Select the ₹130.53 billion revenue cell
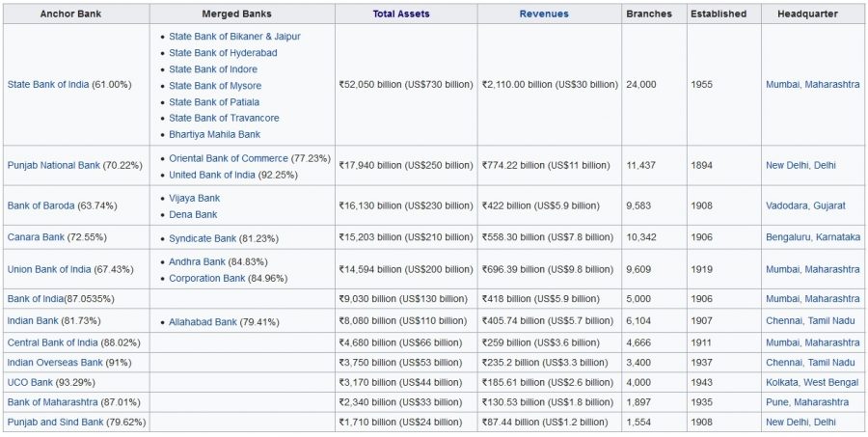 tap(548, 402)
